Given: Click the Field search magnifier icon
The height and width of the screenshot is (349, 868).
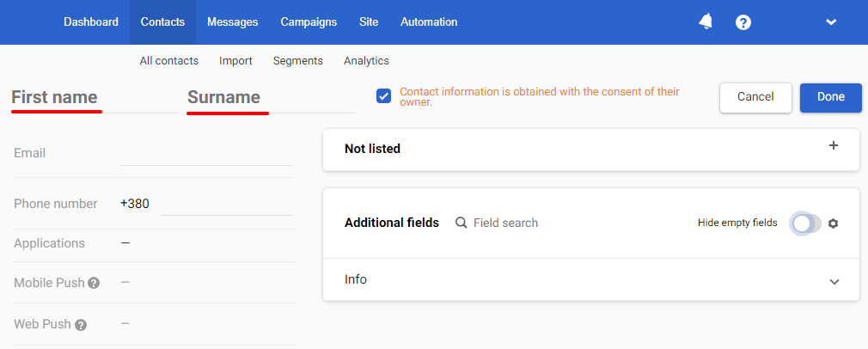Looking at the screenshot, I should [x=462, y=223].
